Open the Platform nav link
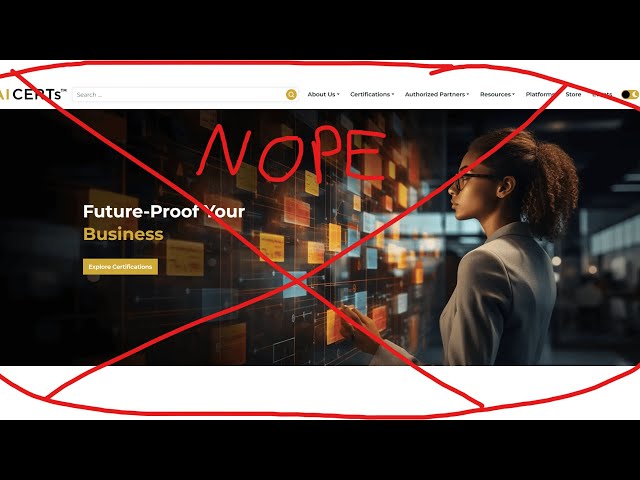Screen dimensions: 640x480 coord(540,94)
